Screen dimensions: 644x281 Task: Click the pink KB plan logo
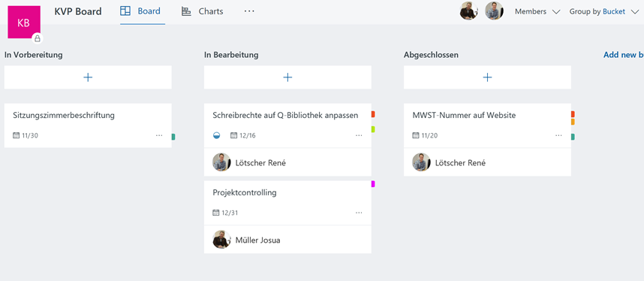(x=24, y=23)
